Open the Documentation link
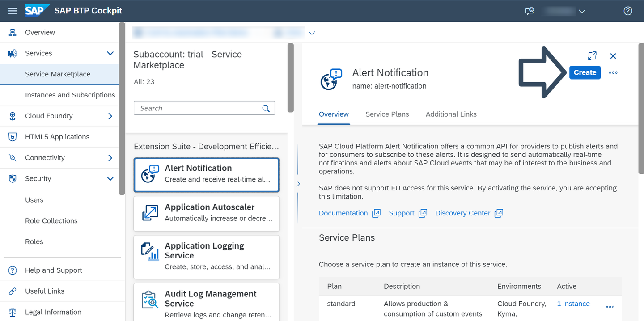Image resolution: width=644 pixels, height=321 pixels. (343, 213)
